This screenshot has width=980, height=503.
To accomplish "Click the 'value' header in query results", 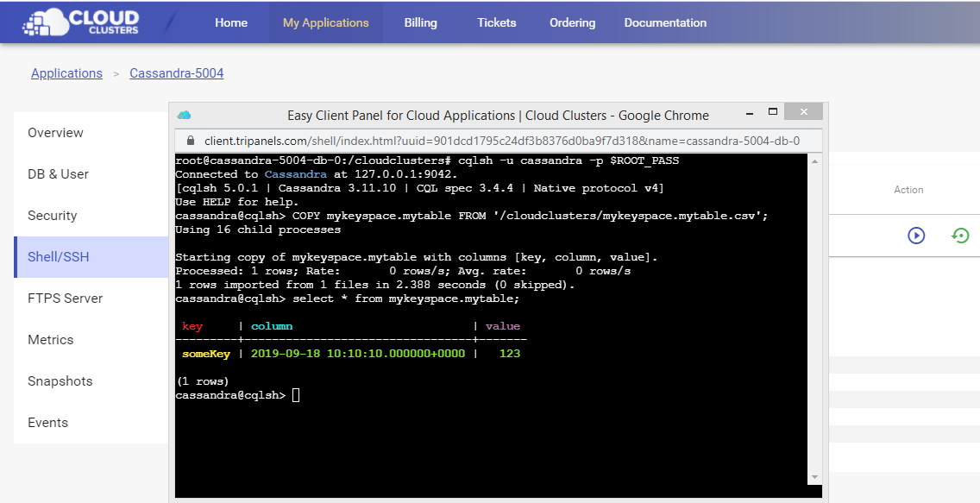I will 502,326.
